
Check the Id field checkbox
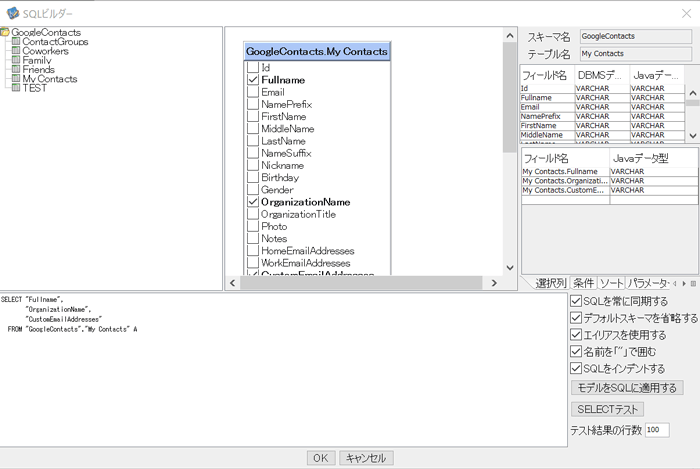(253, 67)
